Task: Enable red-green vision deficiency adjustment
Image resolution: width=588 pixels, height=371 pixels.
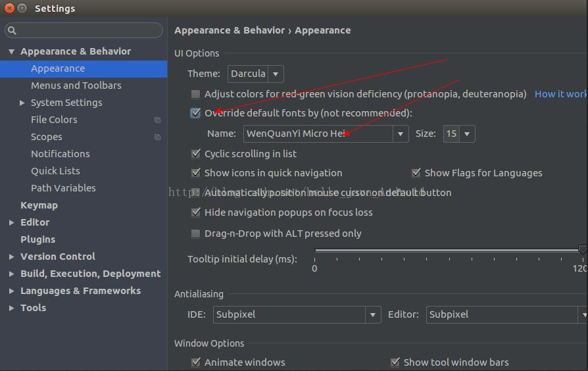Action: (195, 94)
